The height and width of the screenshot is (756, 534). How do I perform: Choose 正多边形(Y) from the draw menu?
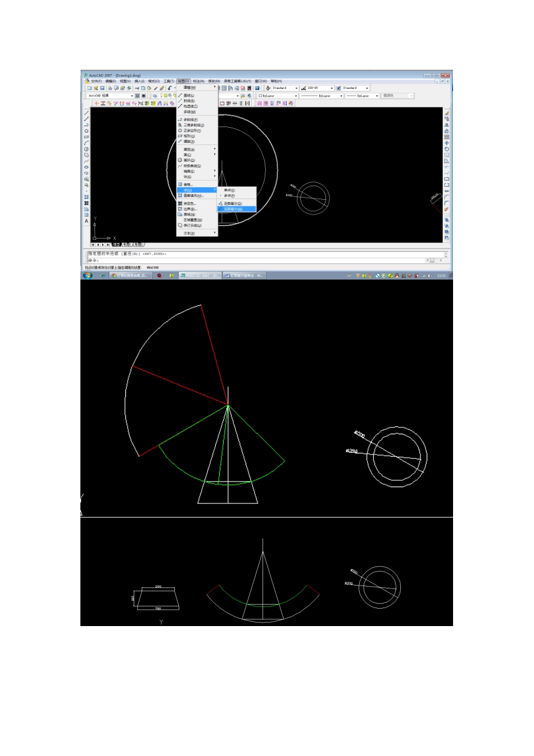(x=197, y=130)
